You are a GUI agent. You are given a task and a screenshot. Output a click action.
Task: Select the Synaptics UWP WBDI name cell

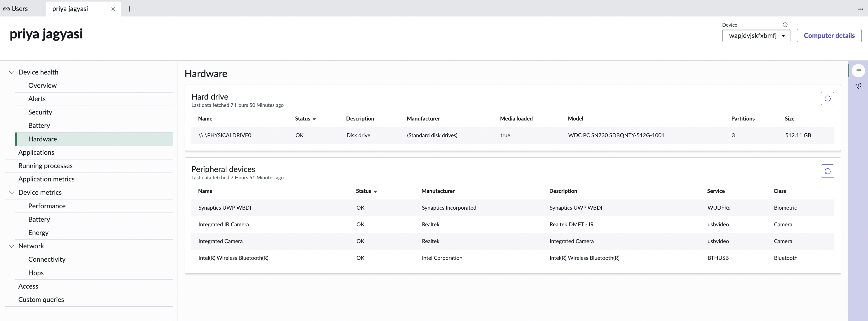(x=224, y=208)
